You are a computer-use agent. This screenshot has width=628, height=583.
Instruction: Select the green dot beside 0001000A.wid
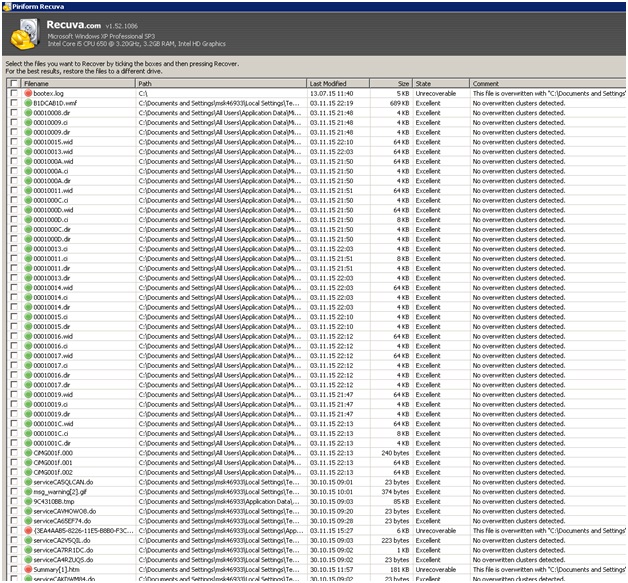click(28, 161)
